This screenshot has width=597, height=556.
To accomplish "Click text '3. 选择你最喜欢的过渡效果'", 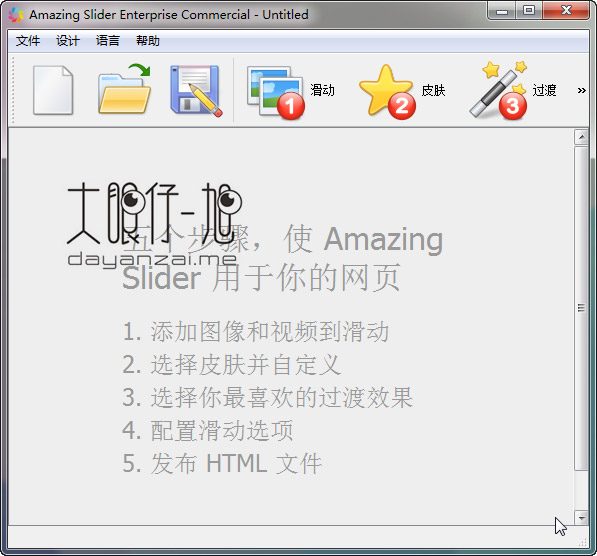I will (x=268, y=398).
